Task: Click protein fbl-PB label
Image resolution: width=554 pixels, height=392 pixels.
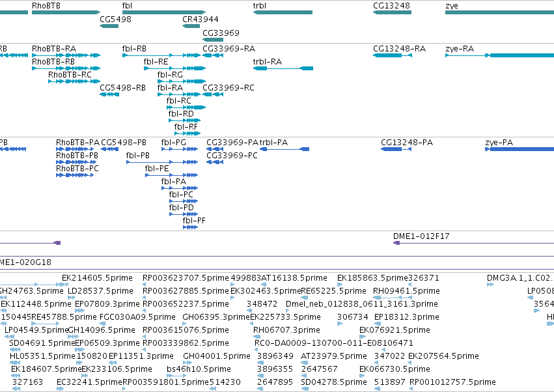Action: tap(138, 156)
